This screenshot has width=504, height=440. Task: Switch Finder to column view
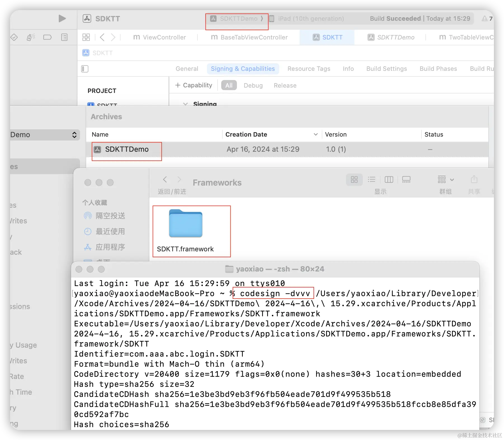pyautogui.click(x=389, y=179)
